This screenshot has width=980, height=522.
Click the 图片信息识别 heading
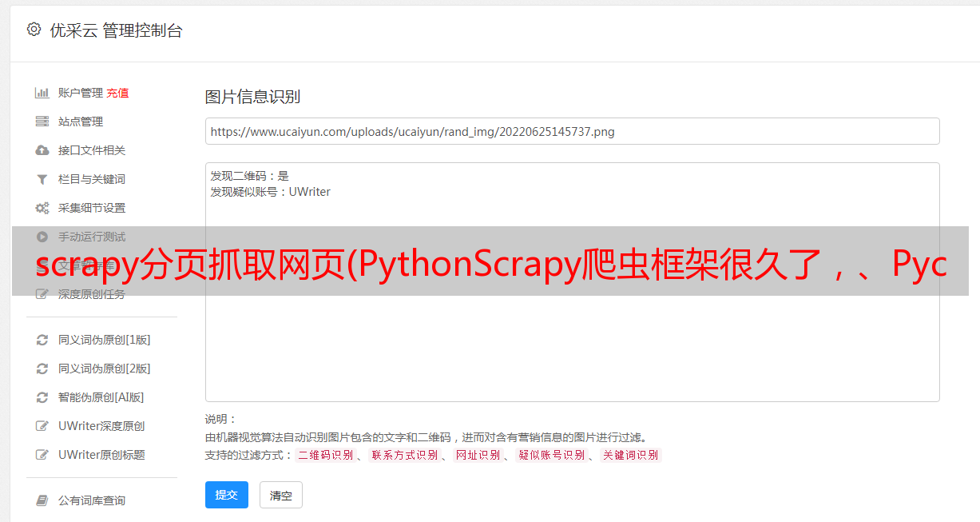(253, 97)
